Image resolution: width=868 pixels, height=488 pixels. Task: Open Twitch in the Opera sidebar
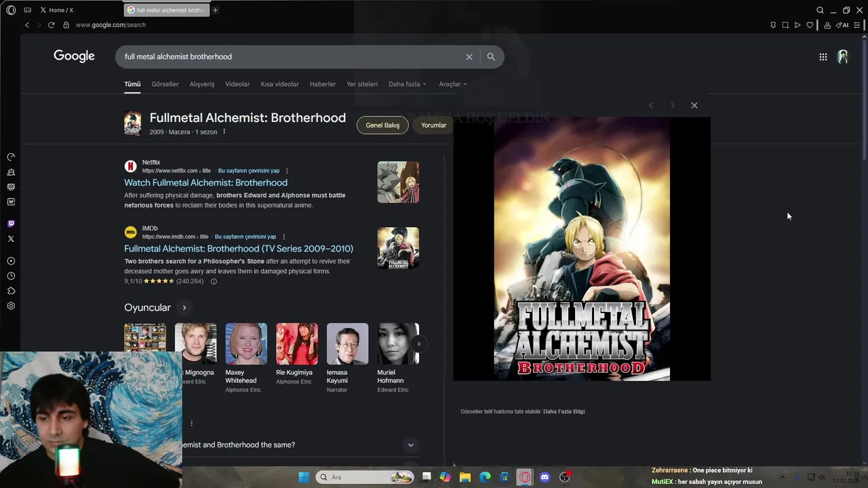(x=11, y=224)
